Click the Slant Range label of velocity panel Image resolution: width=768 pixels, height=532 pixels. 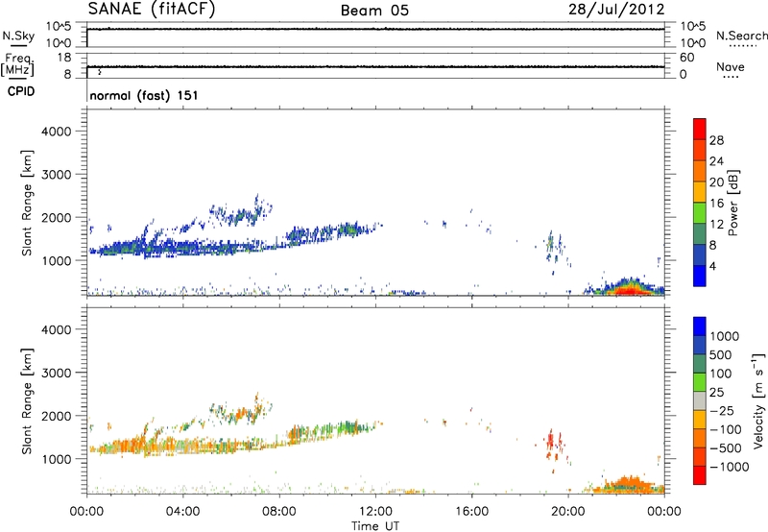(27, 400)
